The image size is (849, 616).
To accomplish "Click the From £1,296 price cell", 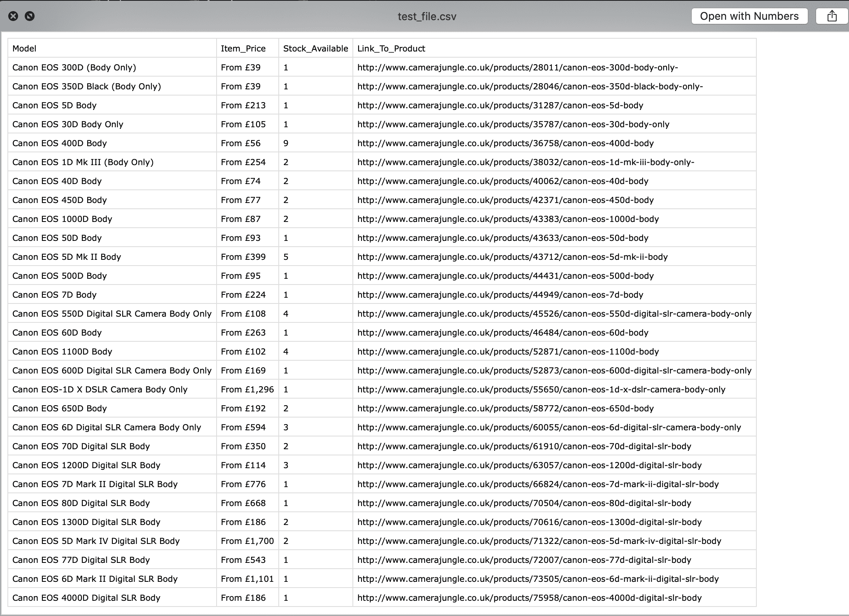I will [x=247, y=390].
